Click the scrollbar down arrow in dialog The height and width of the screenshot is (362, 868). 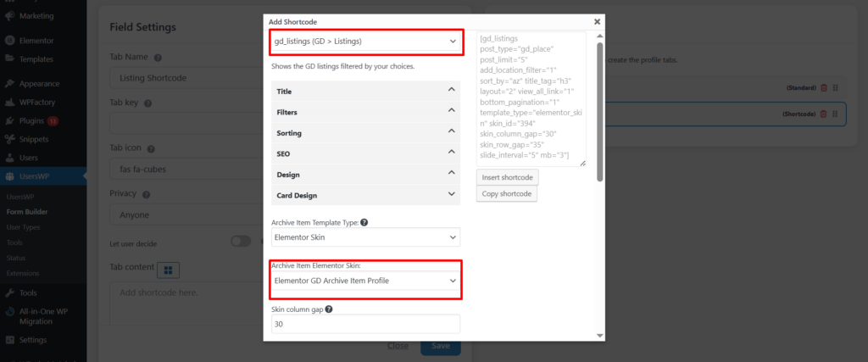pyautogui.click(x=599, y=336)
